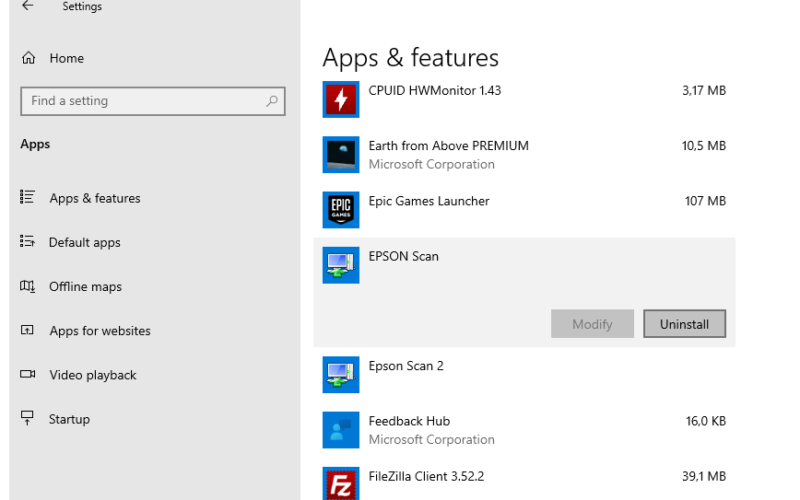Click the 16,0 KB size value

706,421
